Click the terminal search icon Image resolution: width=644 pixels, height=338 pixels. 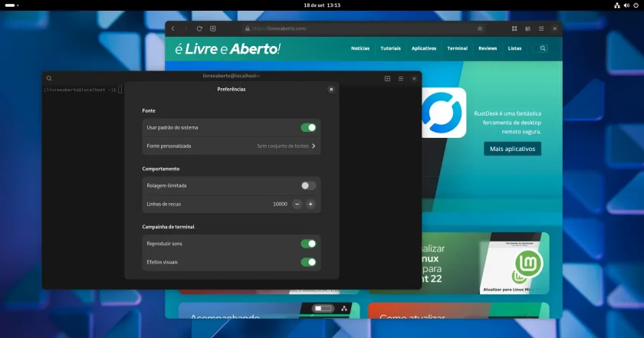[49, 78]
